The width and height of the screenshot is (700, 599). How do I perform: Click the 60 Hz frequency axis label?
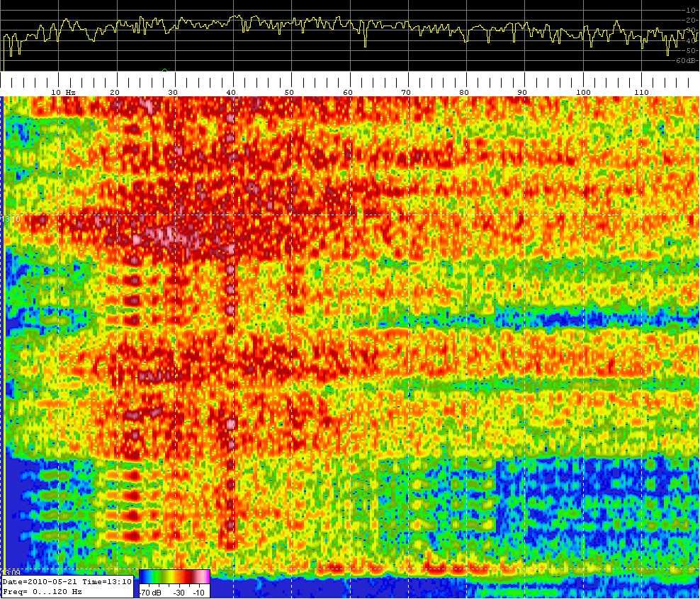pyautogui.click(x=347, y=92)
